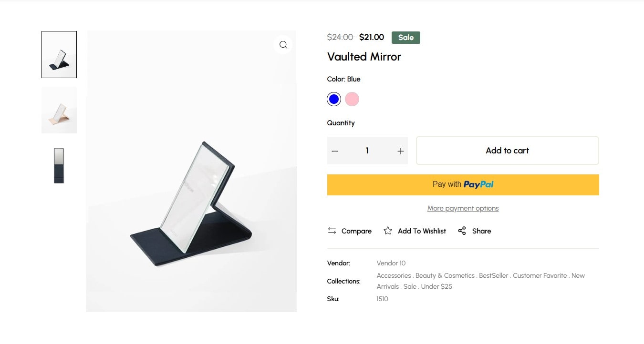Click the Share network icon
The image size is (644, 344).
pyautogui.click(x=462, y=231)
